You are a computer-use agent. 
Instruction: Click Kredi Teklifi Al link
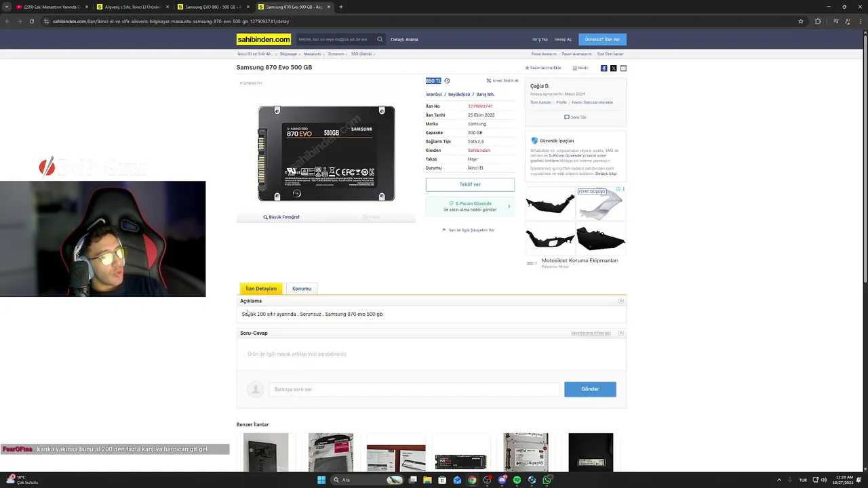pyautogui.click(x=502, y=81)
